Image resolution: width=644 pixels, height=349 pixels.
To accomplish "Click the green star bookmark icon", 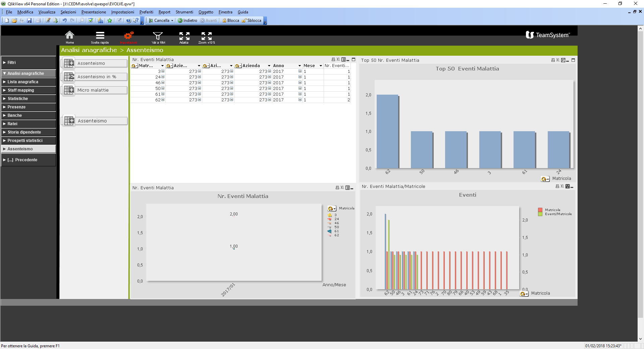I will 110,20.
